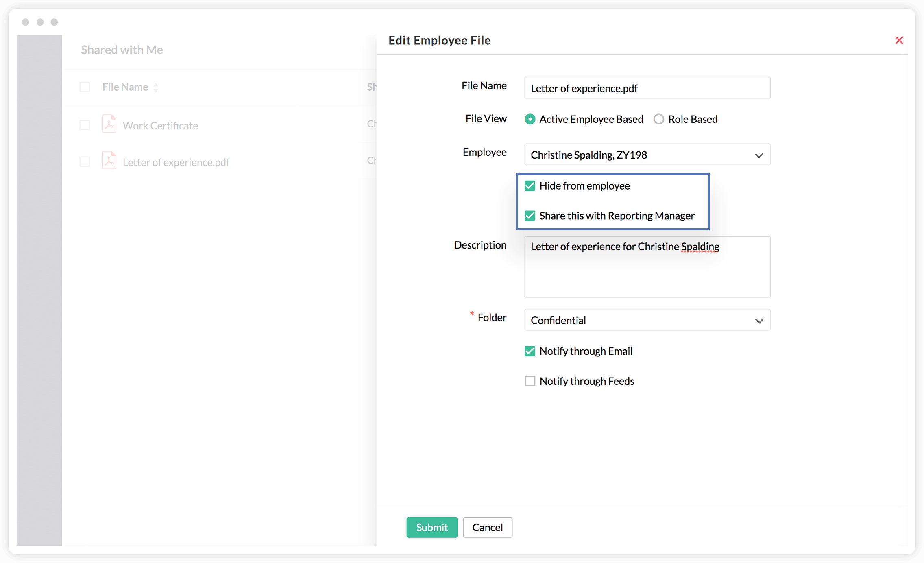Open the Work Certificate file
The image size is (924, 563).
tap(160, 126)
